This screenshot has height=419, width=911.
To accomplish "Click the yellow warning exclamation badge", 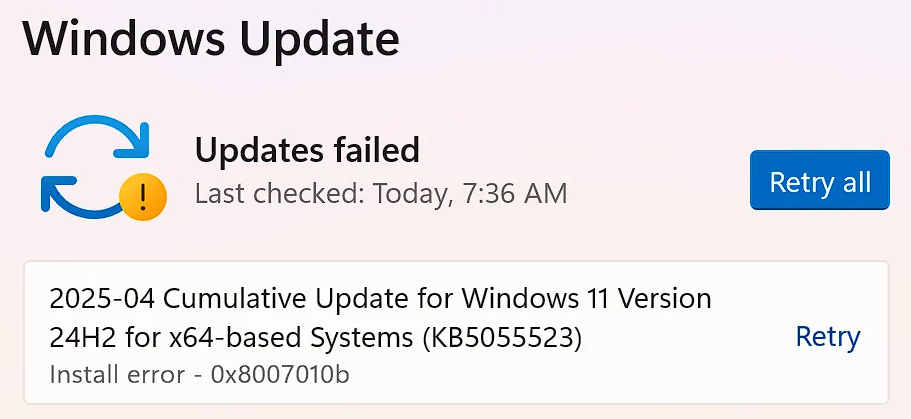I will click(143, 196).
